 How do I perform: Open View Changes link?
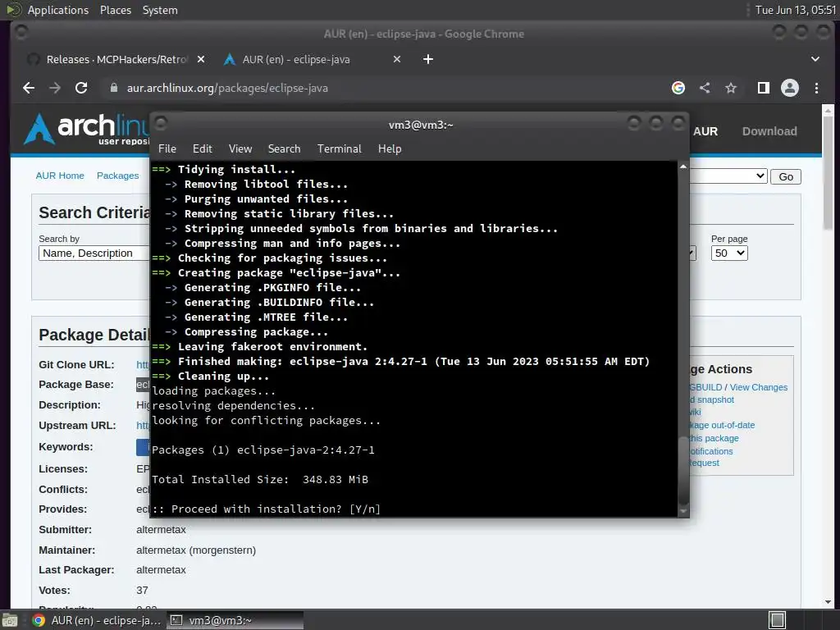[x=759, y=387]
